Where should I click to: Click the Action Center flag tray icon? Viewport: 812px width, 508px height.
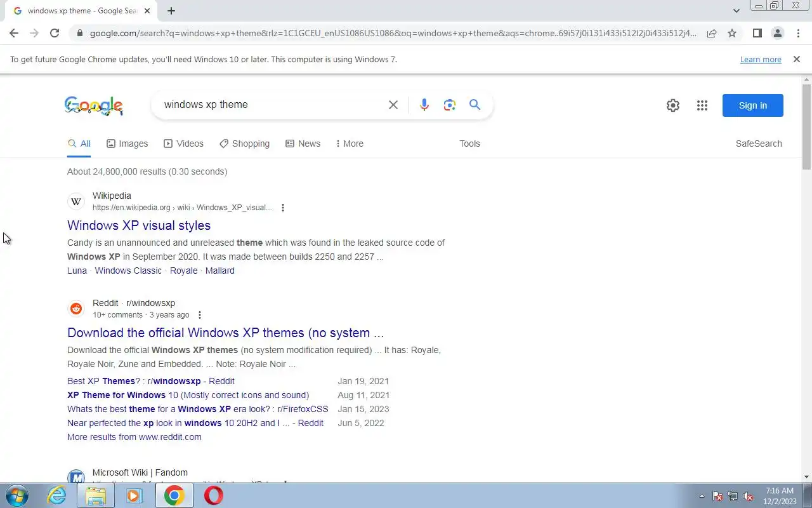[717, 496]
